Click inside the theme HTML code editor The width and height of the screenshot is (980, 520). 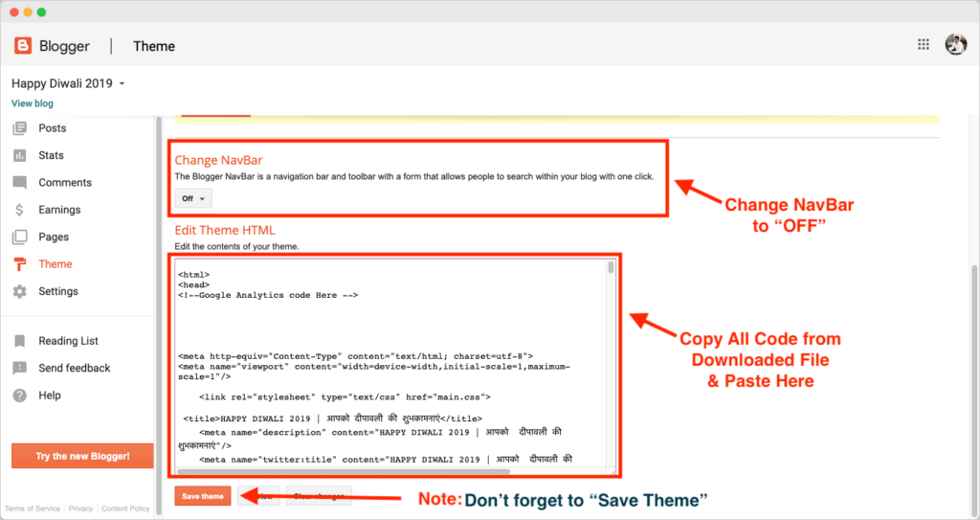coord(391,363)
